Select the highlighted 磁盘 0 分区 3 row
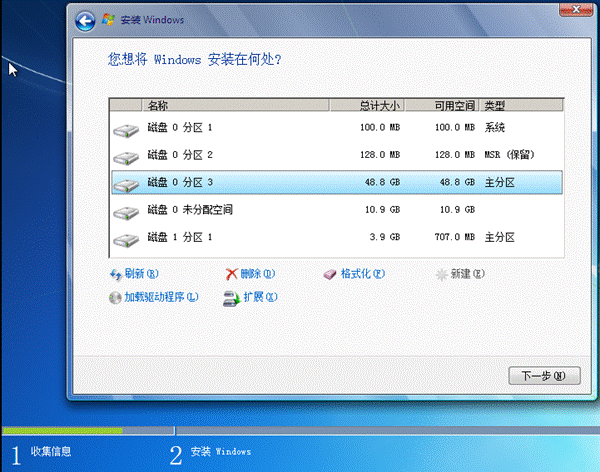 pyautogui.click(x=337, y=183)
